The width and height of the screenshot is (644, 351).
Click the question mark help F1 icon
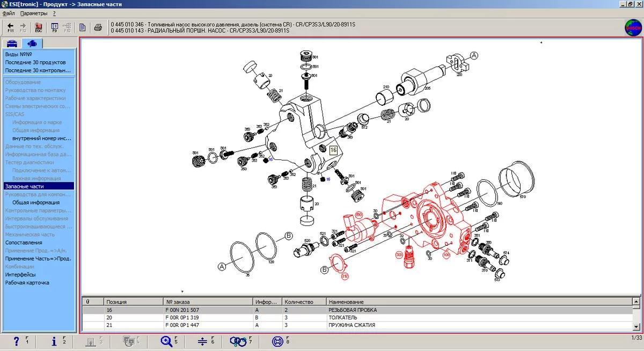[16, 341]
